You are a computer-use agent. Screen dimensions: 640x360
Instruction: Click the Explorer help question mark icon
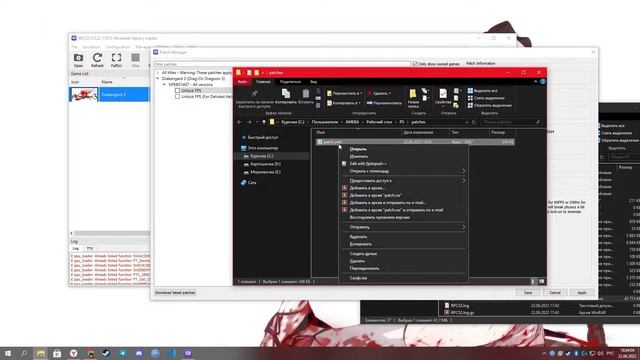coord(542,82)
